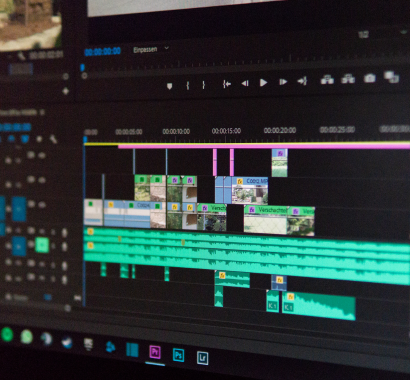Select the Coord.MP clip on video track

tap(251, 190)
